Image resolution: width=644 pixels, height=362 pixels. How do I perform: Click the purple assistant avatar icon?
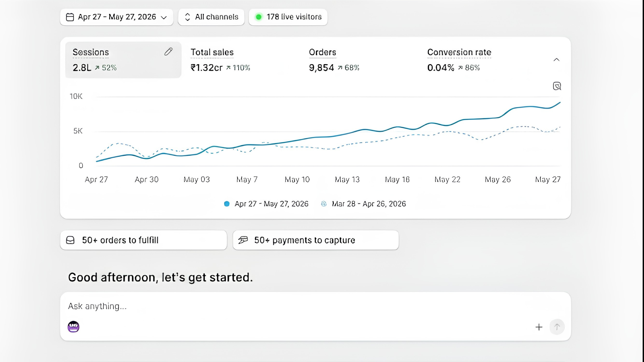click(x=73, y=327)
